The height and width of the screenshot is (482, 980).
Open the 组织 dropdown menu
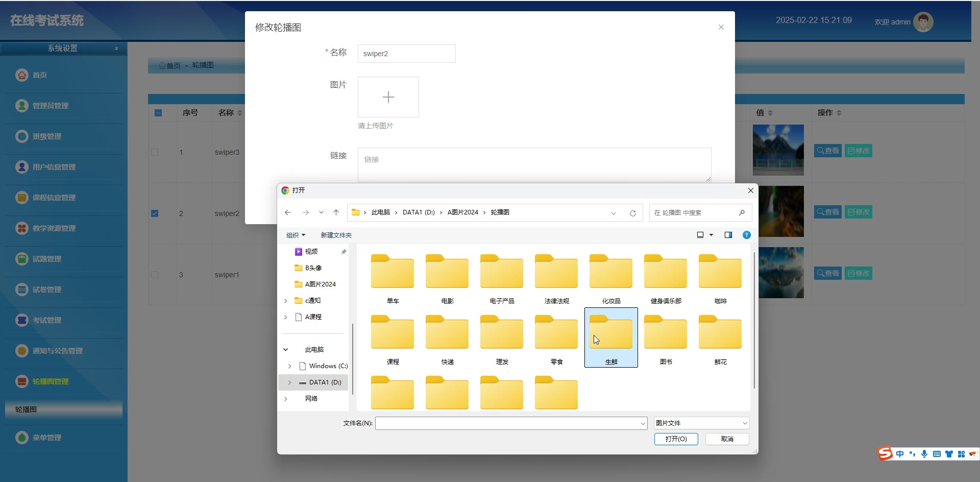296,235
